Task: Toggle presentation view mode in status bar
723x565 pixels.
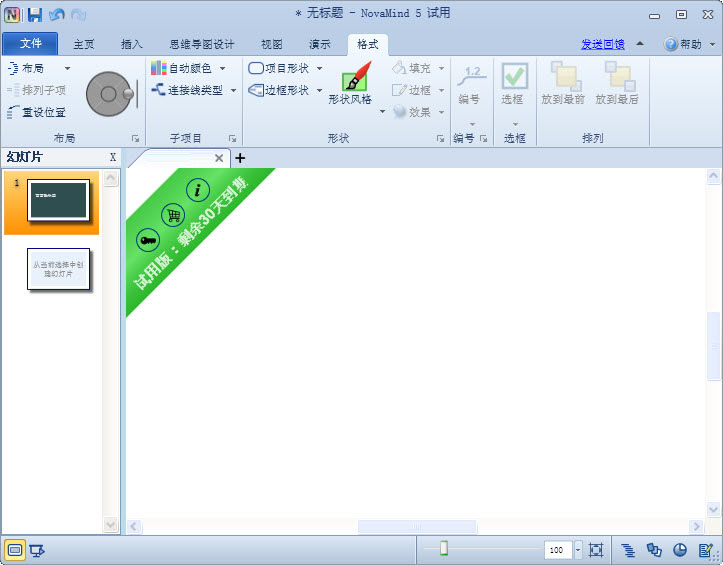Action: (37, 550)
